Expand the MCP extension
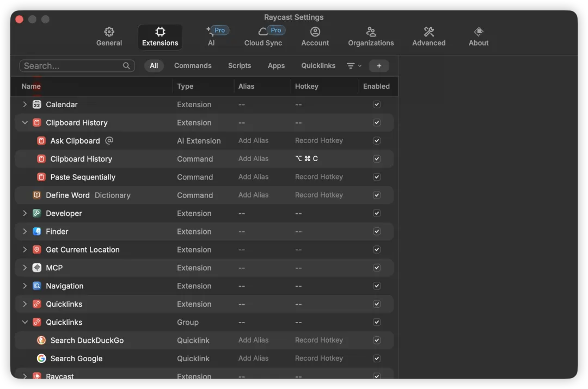 coord(24,268)
